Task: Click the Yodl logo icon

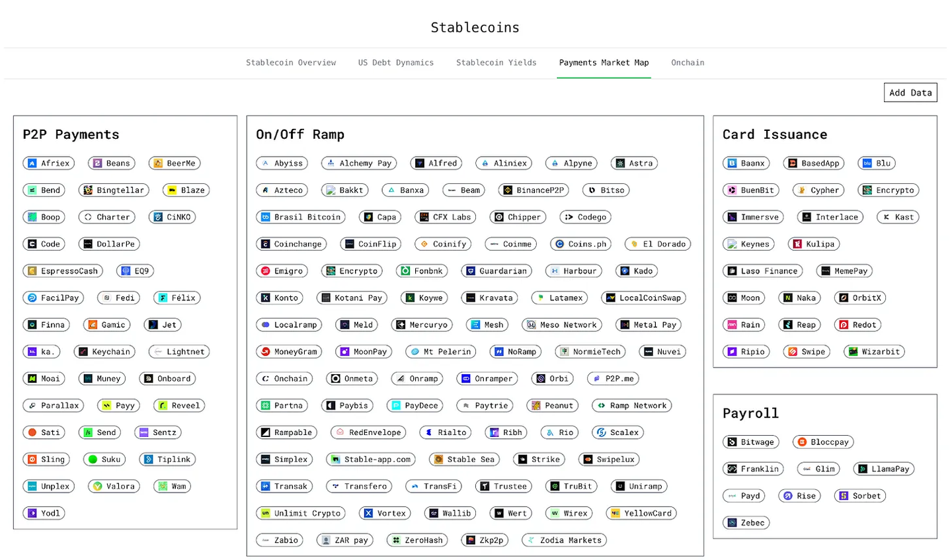Action: [x=32, y=513]
